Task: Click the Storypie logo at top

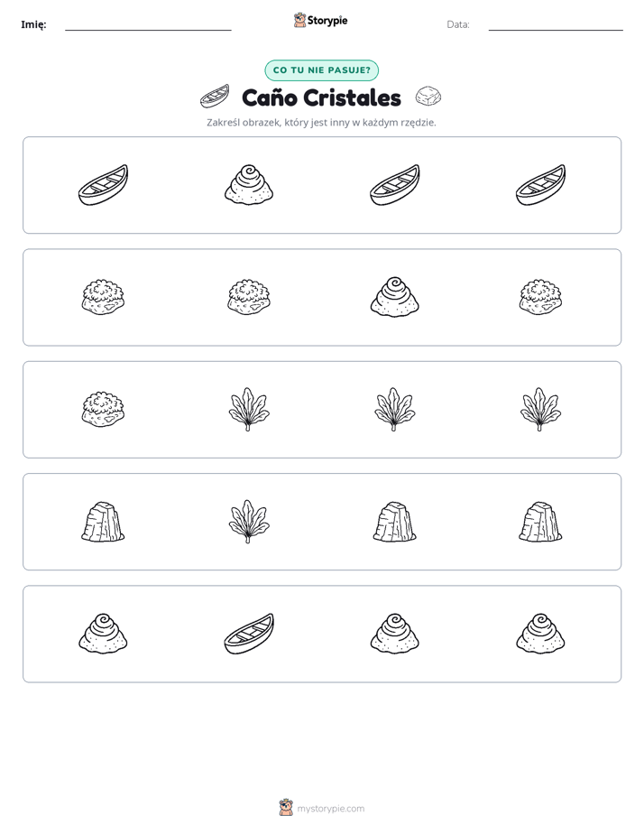Action: (320, 20)
